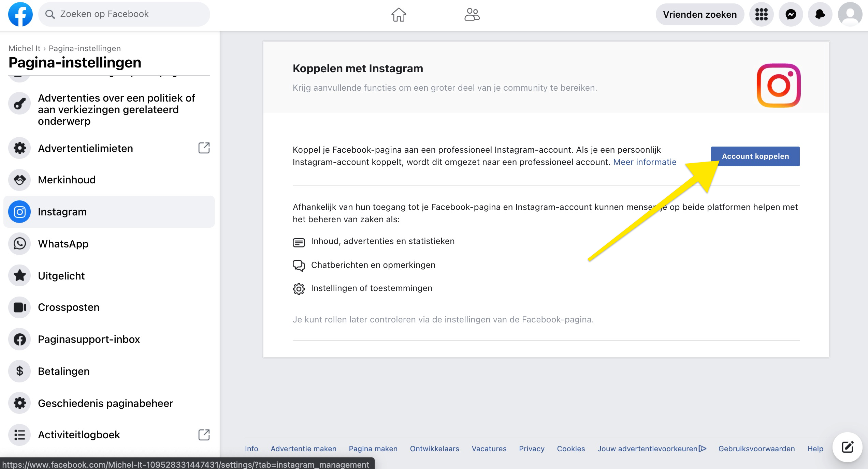
Task: Open Betalingen settings
Action: tap(109, 371)
